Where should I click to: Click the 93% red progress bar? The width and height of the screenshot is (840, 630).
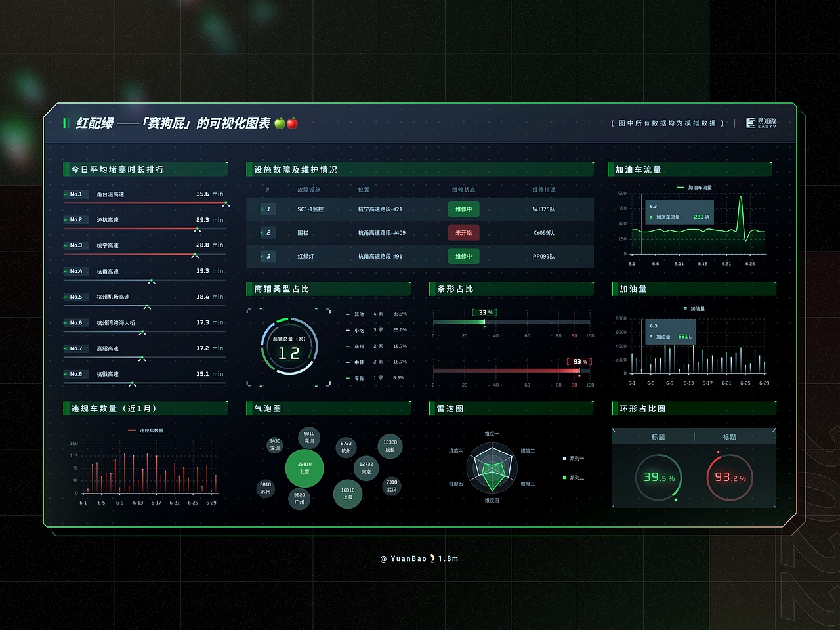point(506,371)
